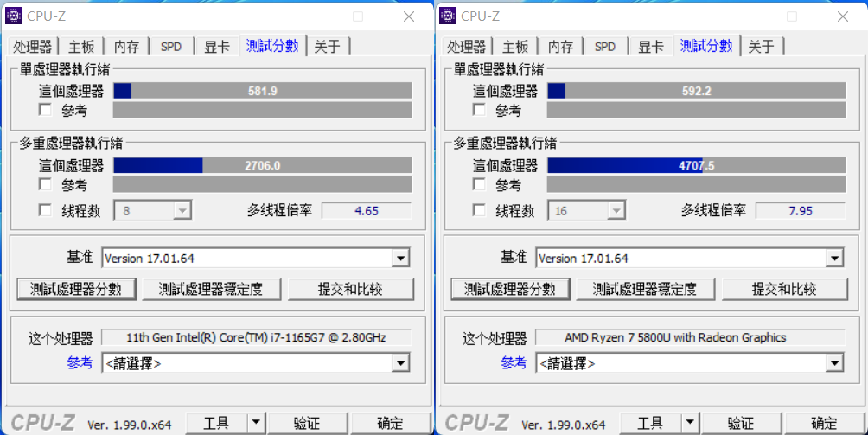
Task: Click single-thread score bar showing 581.9
Action: click(x=263, y=91)
